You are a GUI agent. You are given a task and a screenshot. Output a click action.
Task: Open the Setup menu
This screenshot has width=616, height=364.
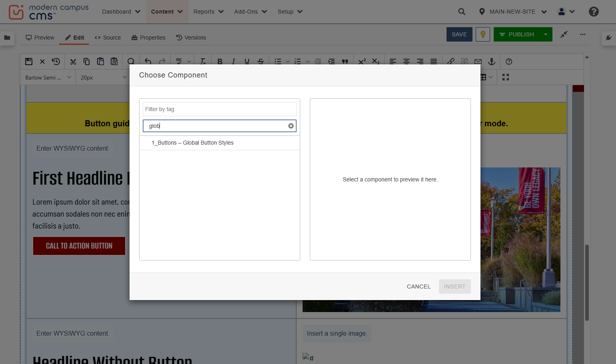point(290,12)
